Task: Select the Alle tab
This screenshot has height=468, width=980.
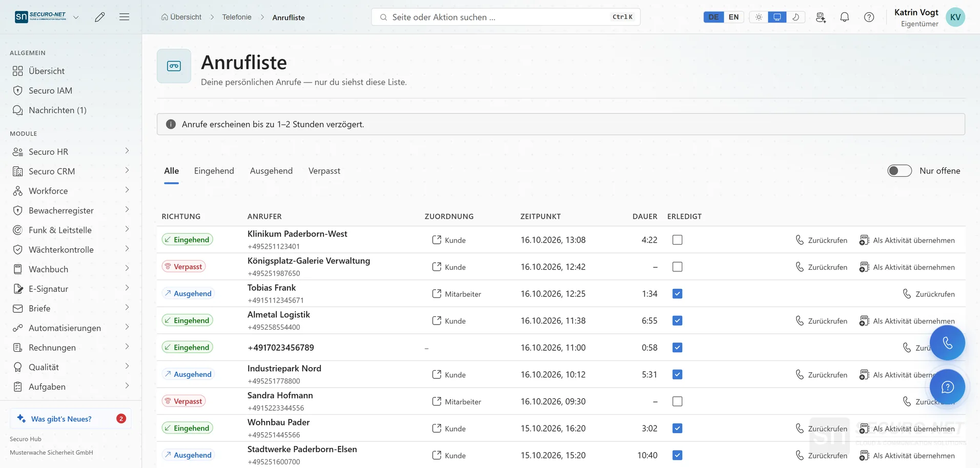Action: click(171, 171)
